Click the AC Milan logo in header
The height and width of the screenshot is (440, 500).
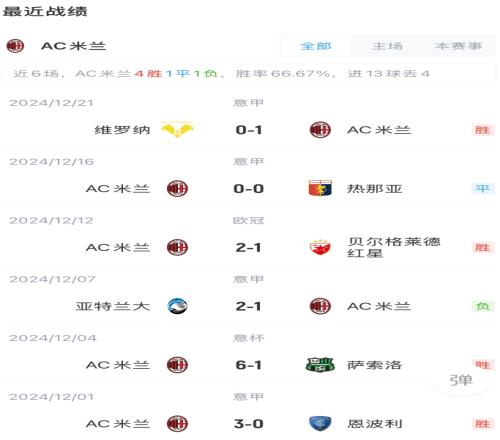[x=15, y=46]
